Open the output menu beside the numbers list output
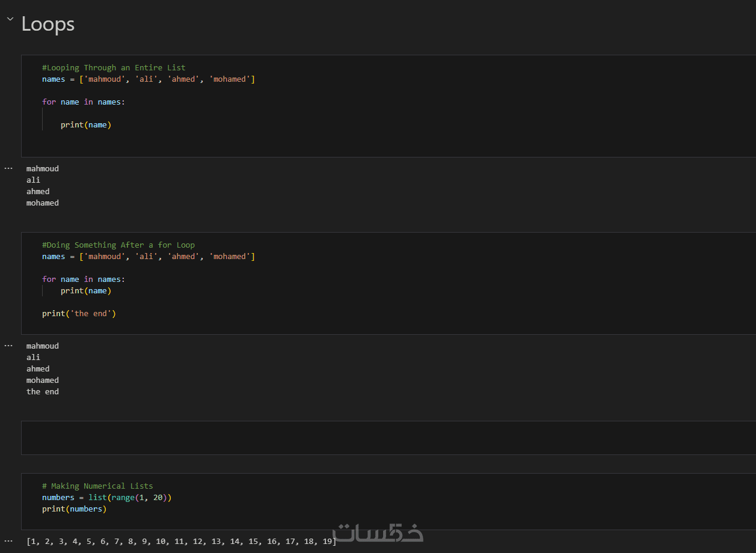 pos(8,541)
